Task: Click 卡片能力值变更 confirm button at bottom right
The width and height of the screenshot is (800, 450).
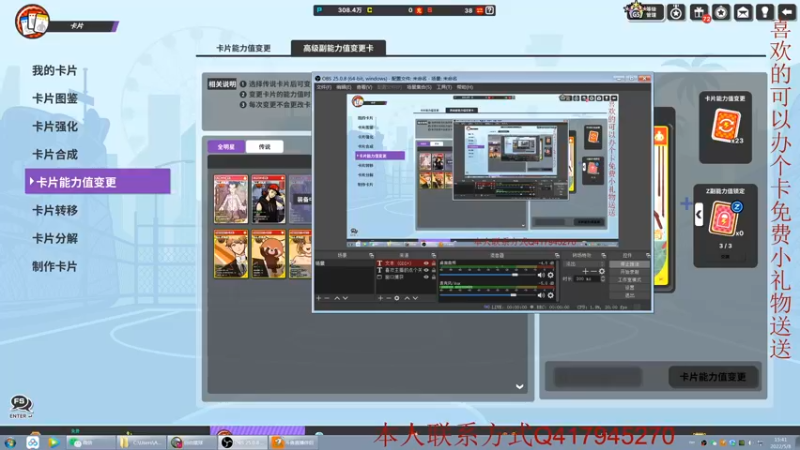Action: (713, 377)
